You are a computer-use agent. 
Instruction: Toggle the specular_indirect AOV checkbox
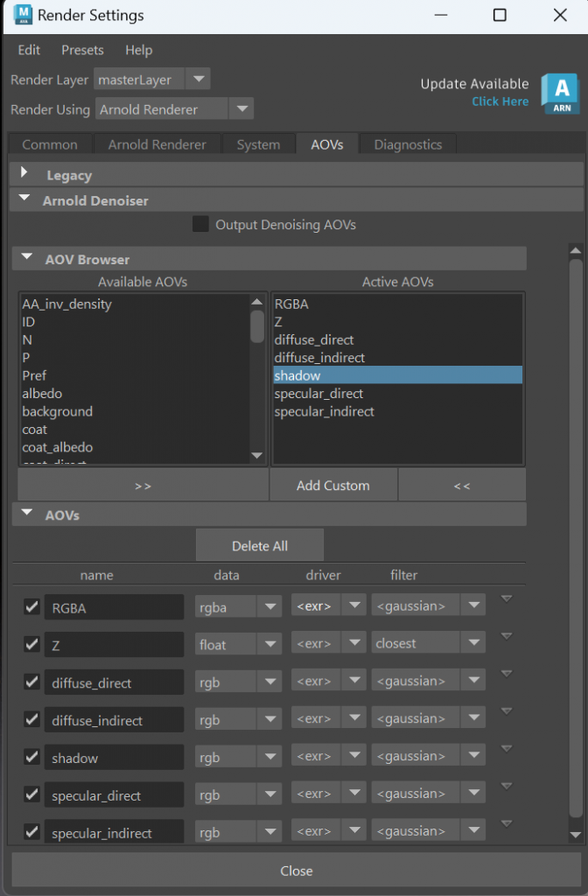point(32,831)
